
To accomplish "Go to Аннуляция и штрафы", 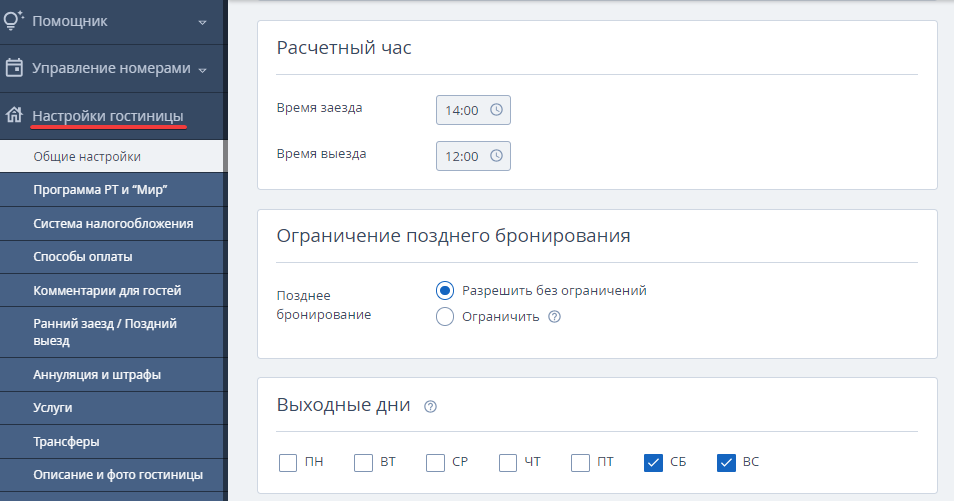I will click(x=112, y=374).
